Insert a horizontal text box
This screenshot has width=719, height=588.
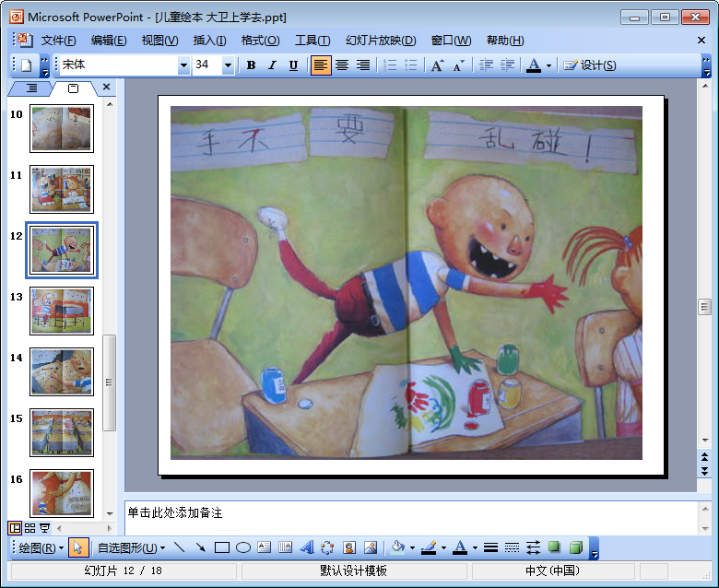(265, 547)
